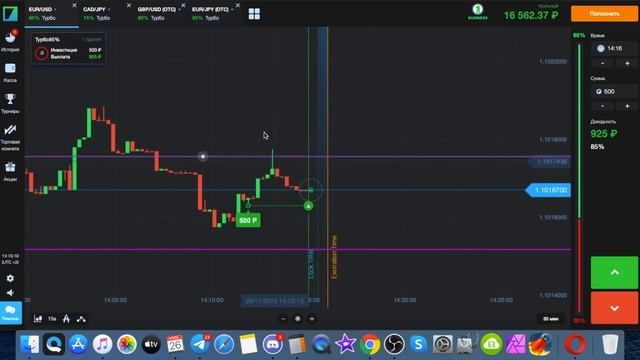Viewport: 640px width, 360px height.
Task: Open the chart type selector icon
Action: pos(38,319)
